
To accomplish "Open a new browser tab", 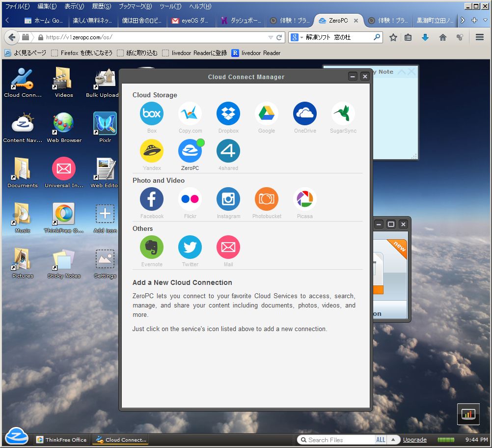I will pos(474,20).
